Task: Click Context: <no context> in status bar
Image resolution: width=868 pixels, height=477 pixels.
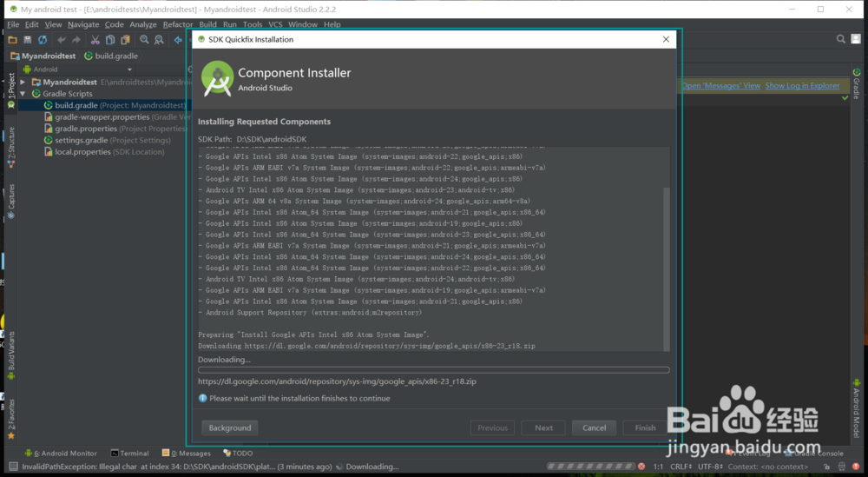Action: (x=768, y=467)
